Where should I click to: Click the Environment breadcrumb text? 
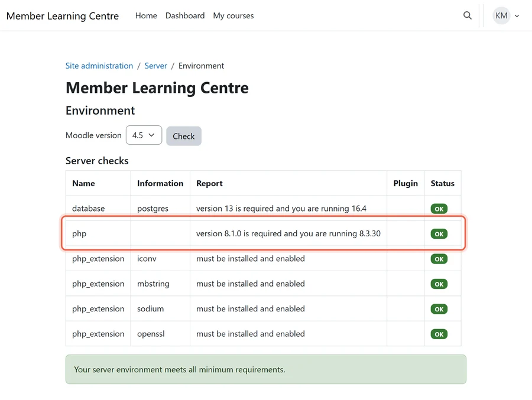click(x=201, y=66)
